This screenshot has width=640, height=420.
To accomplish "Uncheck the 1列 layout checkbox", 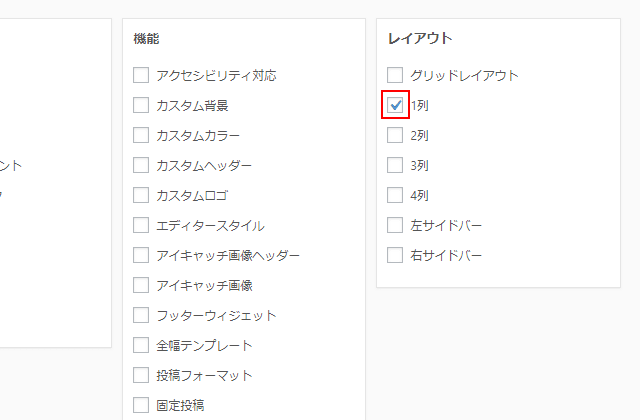I will click(395, 105).
